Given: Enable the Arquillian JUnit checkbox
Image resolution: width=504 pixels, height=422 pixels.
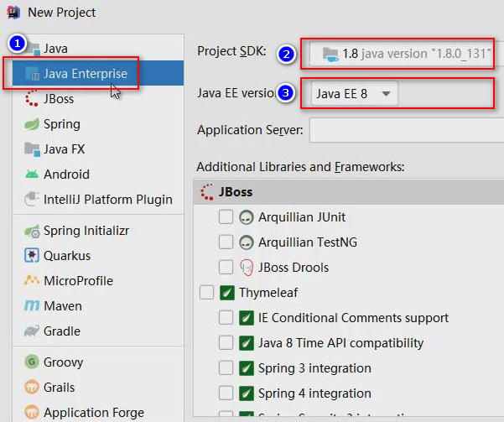Looking at the screenshot, I should (226, 217).
